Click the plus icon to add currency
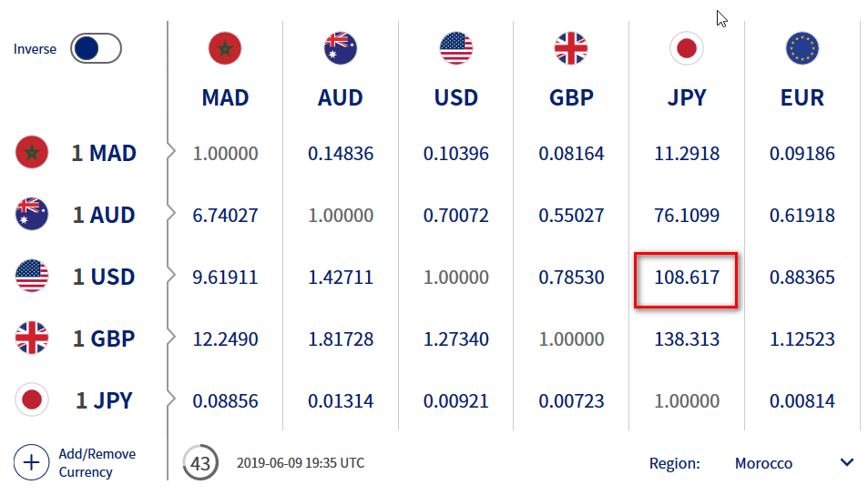 click(x=32, y=462)
